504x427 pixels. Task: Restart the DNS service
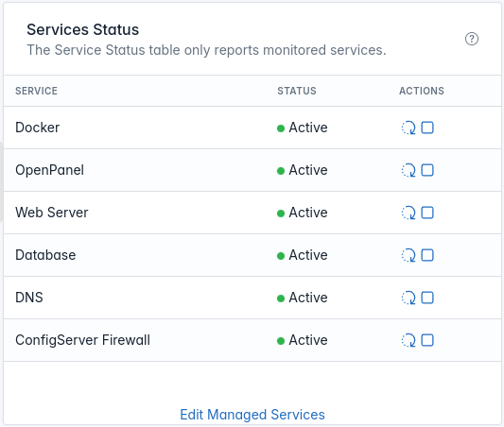[408, 298]
